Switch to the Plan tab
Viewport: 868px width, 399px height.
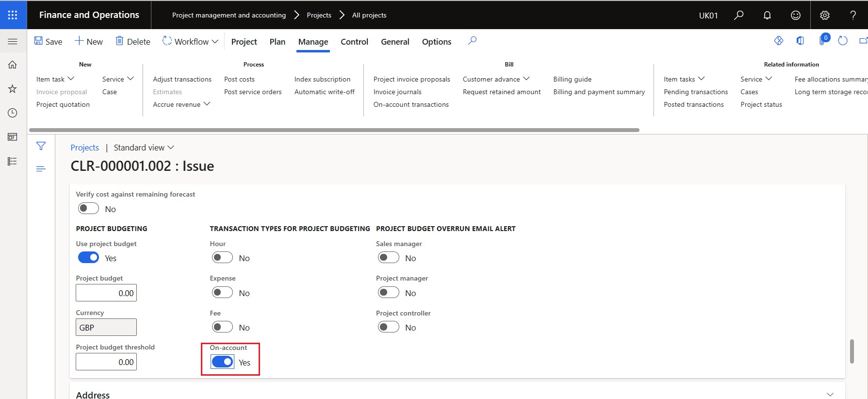click(278, 42)
